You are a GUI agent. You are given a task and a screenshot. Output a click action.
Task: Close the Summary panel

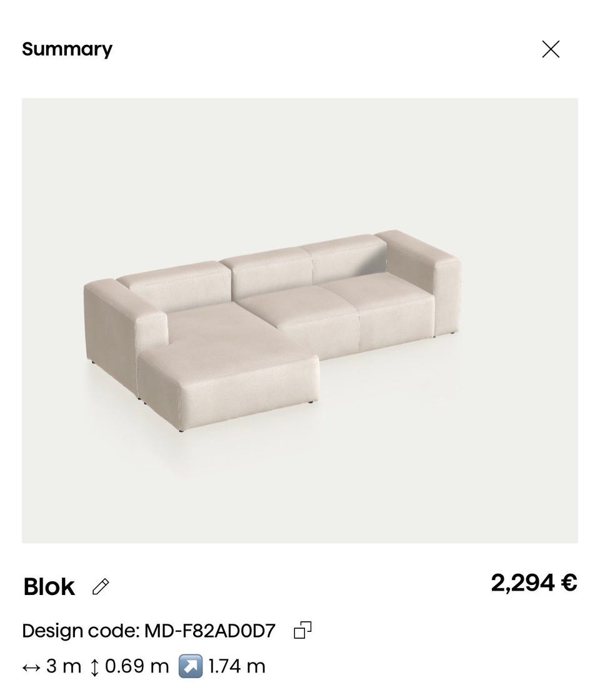tap(551, 49)
